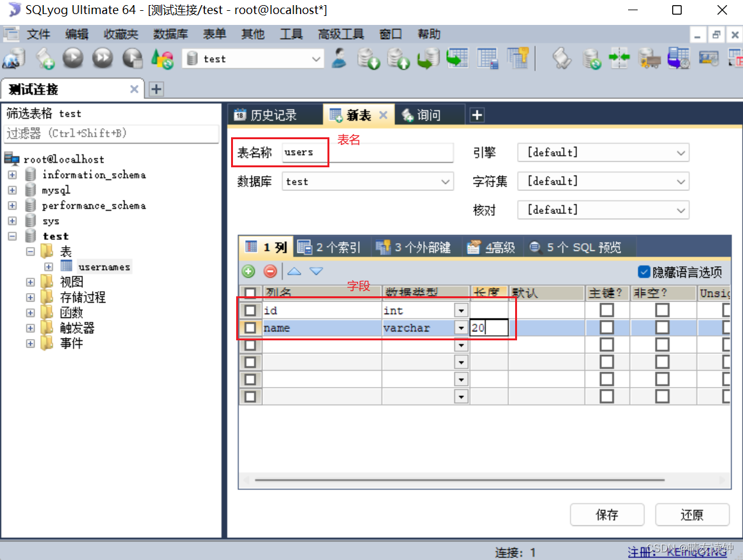Tick the not-null checkbox for name
The width and height of the screenshot is (743, 560).
[663, 328]
